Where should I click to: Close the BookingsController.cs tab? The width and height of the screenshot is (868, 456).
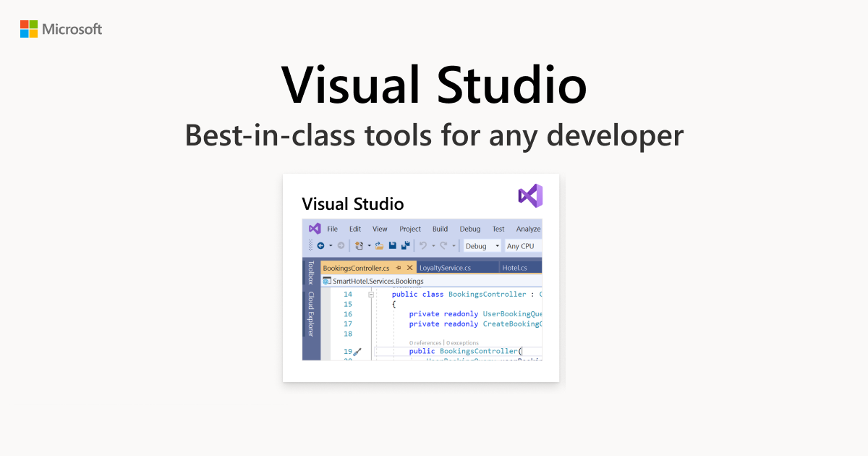click(409, 268)
